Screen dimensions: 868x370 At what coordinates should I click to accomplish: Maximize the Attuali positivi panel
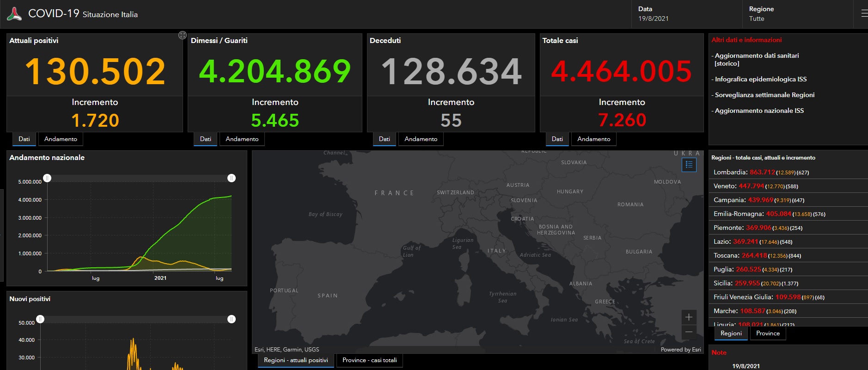tap(182, 35)
